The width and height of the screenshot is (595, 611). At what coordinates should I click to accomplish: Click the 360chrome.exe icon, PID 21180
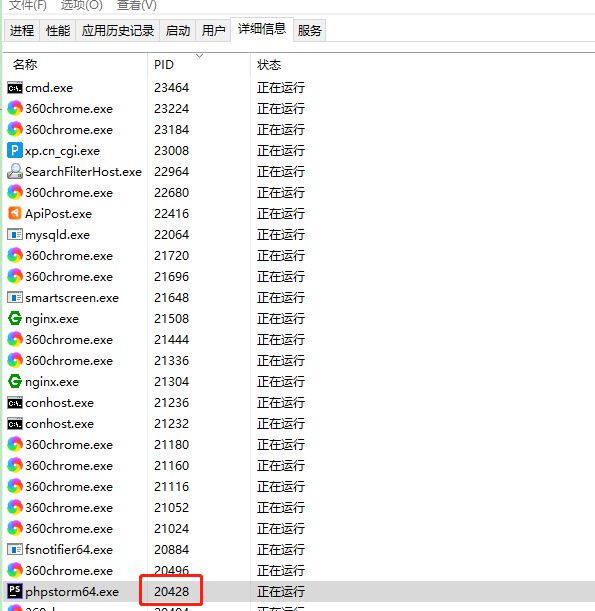point(15,444)
